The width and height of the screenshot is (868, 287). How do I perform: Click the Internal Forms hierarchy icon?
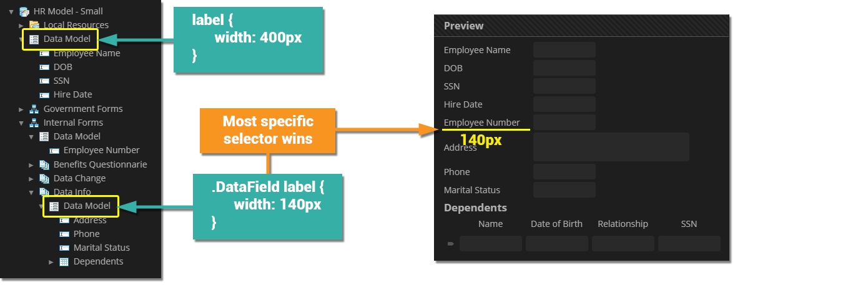pos(34,123)
